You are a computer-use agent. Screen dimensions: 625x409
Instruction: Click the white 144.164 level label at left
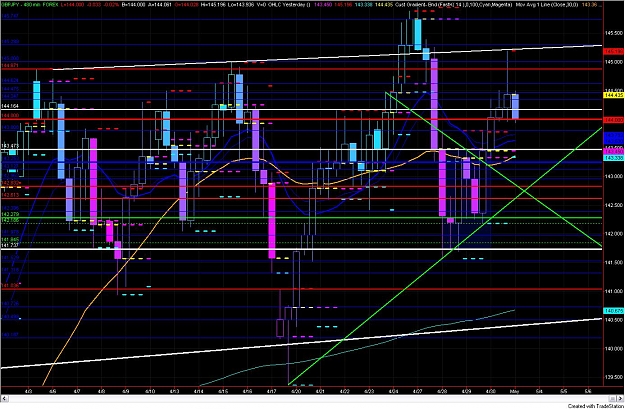click(x=10, y=106)
